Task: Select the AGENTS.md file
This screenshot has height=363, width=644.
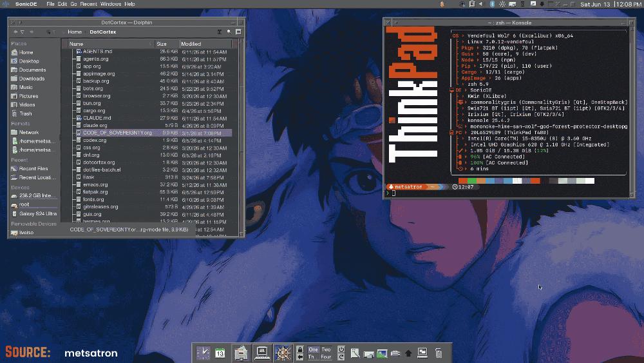Action: point(97,52)
